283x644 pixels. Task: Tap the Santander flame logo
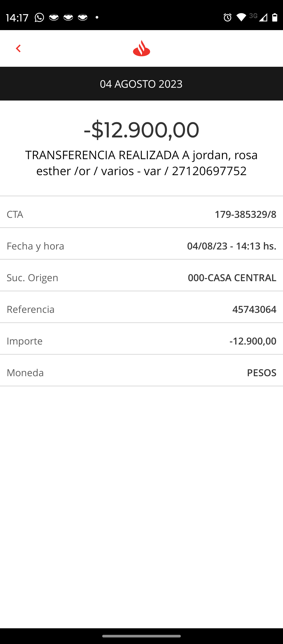click(141, 48)
